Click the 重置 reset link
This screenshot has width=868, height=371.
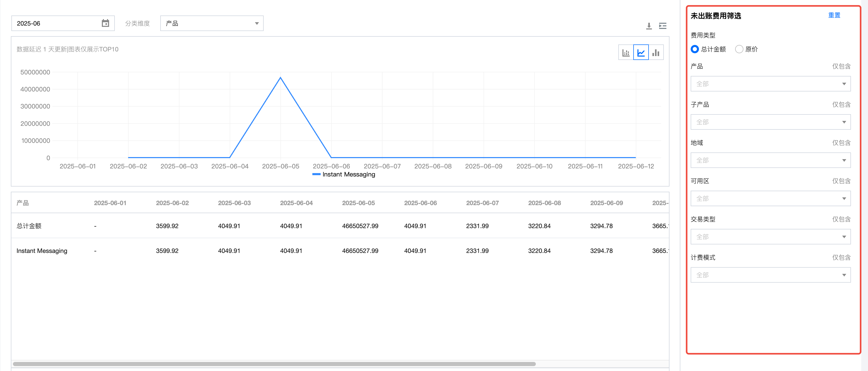[x=834, y=16]
